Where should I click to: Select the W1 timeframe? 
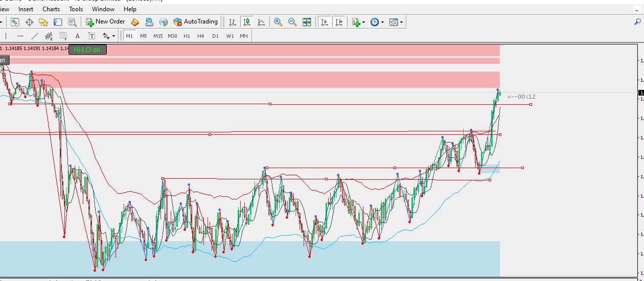click(x=230, y=36)
